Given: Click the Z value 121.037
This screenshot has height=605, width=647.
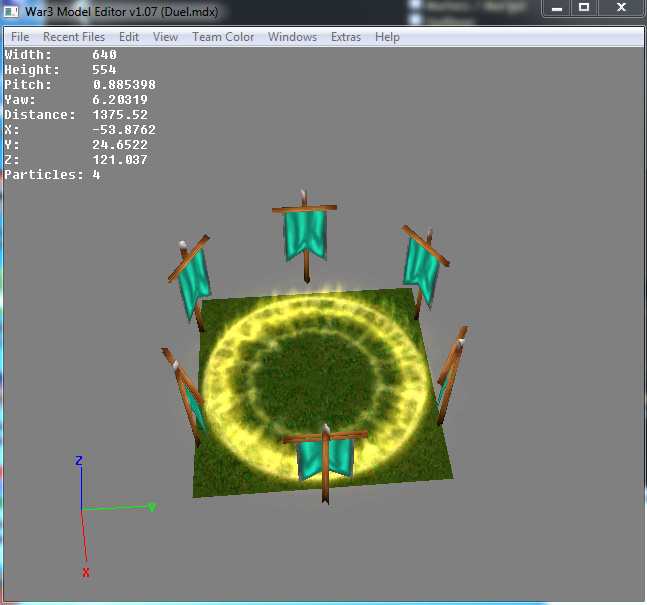Looking at the screenshot, I should (120, 159).
